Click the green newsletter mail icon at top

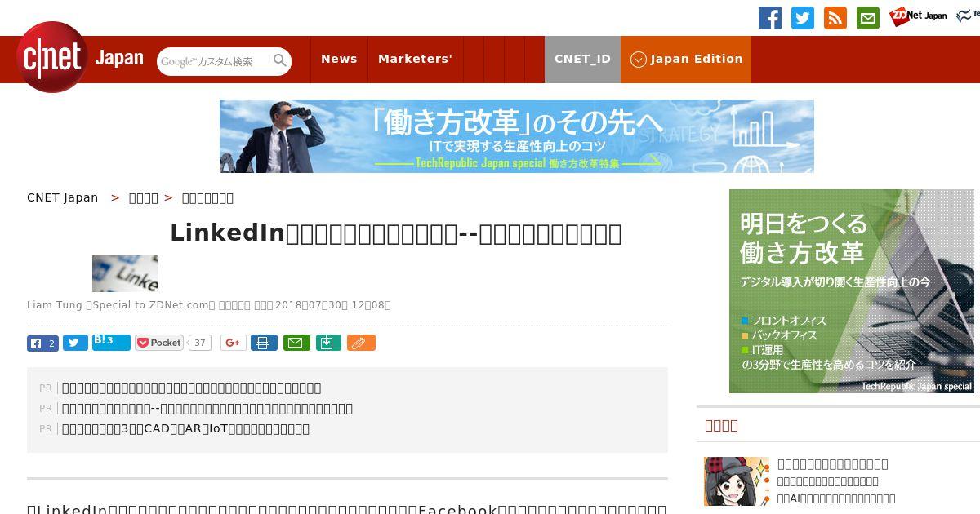coord(867,18)
